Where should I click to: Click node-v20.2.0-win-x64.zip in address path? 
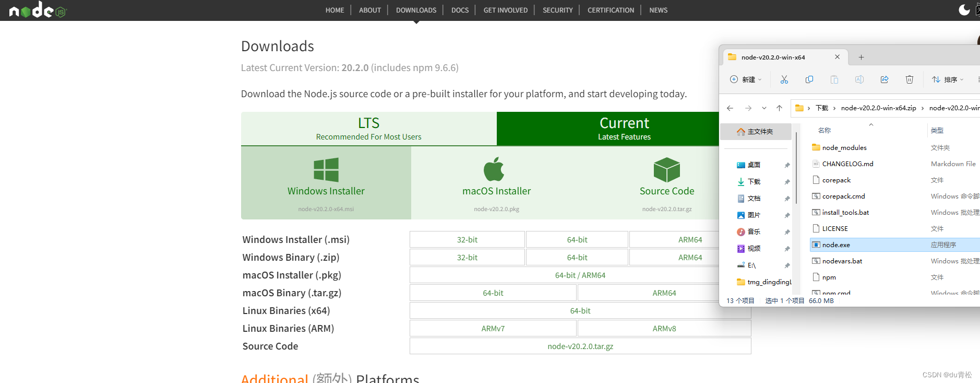[x=879, y=108]
